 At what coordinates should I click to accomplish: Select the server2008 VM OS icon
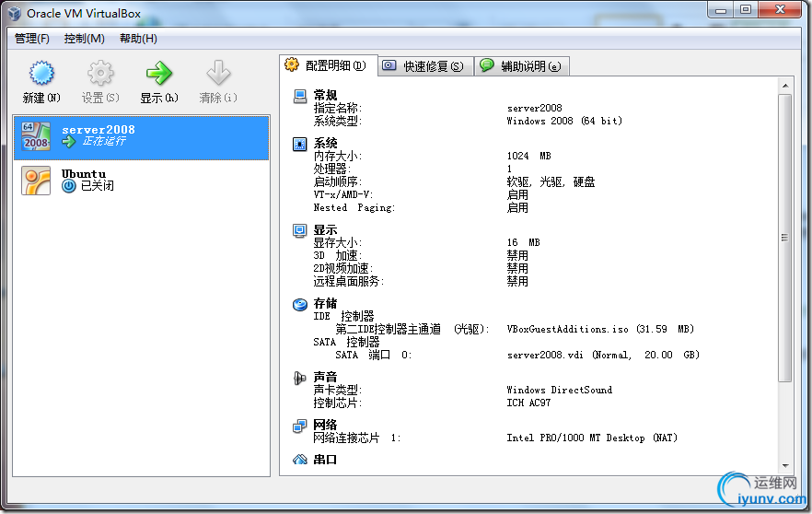(36, 136)
